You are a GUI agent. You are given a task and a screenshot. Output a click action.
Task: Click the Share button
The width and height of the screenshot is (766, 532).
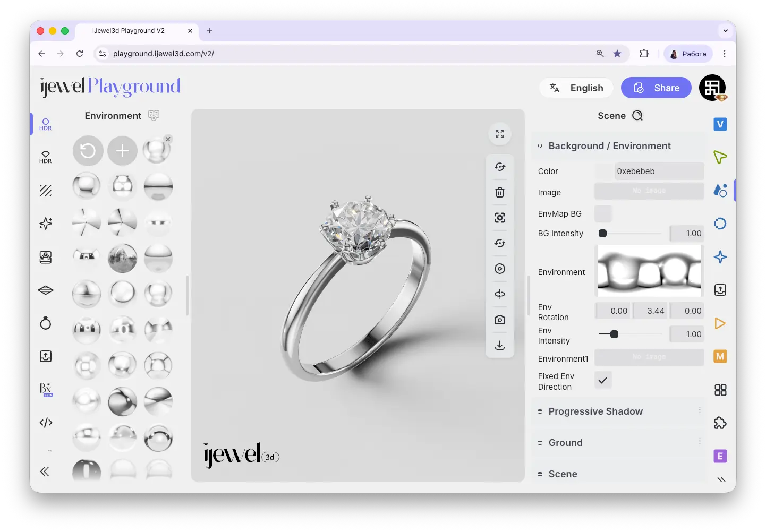point(656,88)
